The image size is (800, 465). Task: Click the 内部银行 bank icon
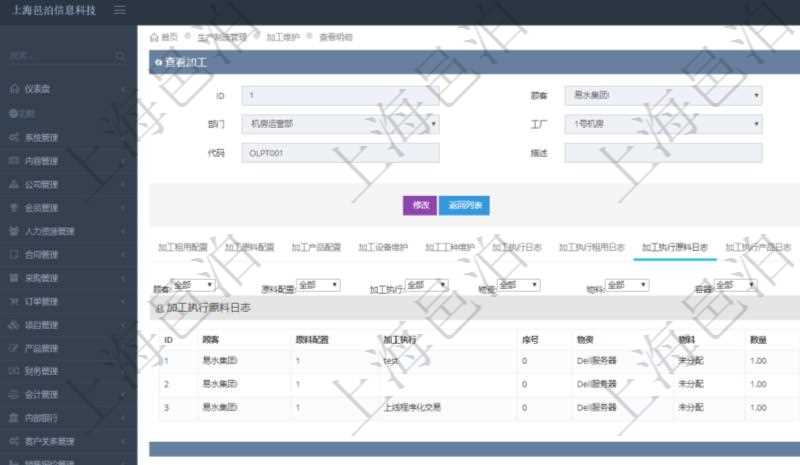[x=14, y=418]
